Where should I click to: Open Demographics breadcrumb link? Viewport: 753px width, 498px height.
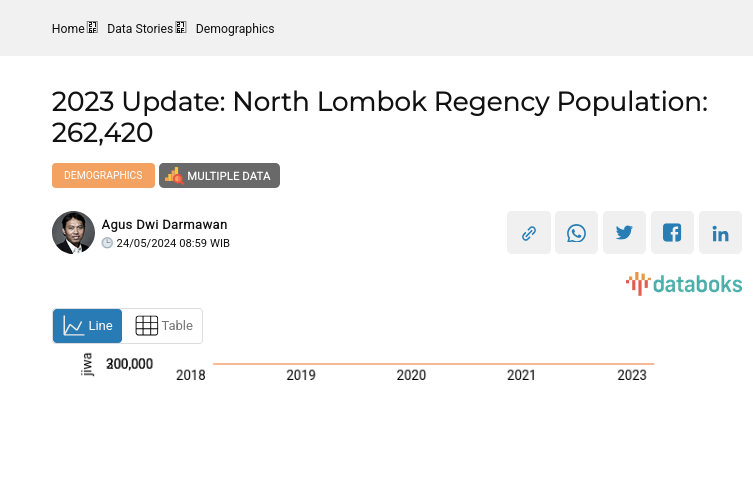click(x=235, y=29)
